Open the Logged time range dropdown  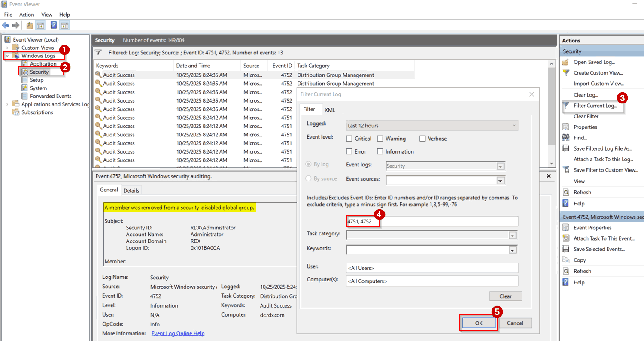[514, 125]
